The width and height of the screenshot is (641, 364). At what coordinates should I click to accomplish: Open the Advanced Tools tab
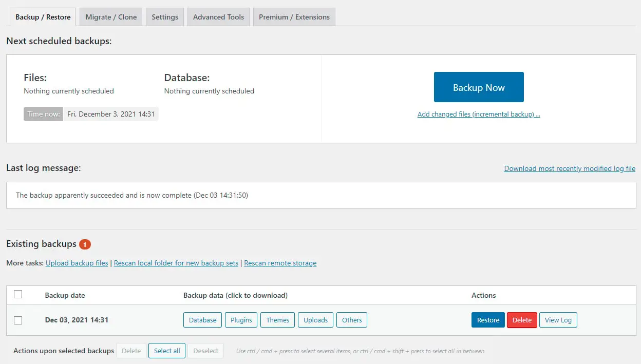point(218,17)
